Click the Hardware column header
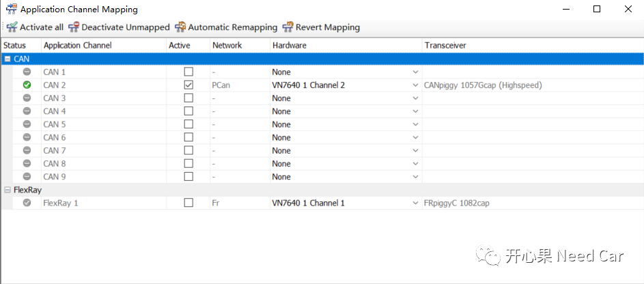This screenshot has height=284, width=644. 346,46
